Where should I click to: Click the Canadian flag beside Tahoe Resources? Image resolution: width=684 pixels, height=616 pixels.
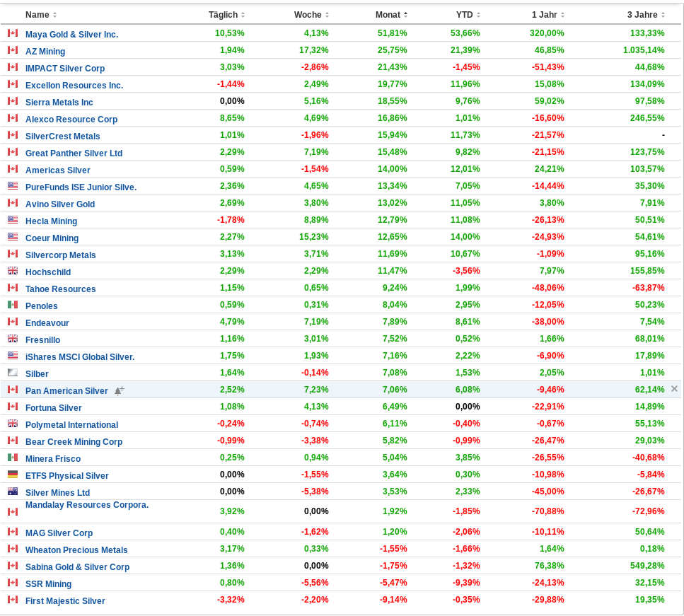13,288
